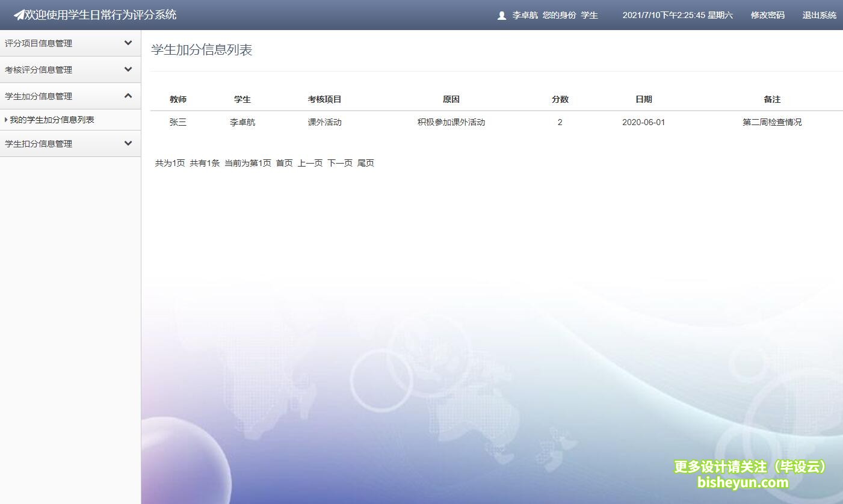Image resolution: width=843 pixels, height=504 pixels.
Task: Open 我的学生加分信息列表 in sidebar
Action: coord(52,120)
